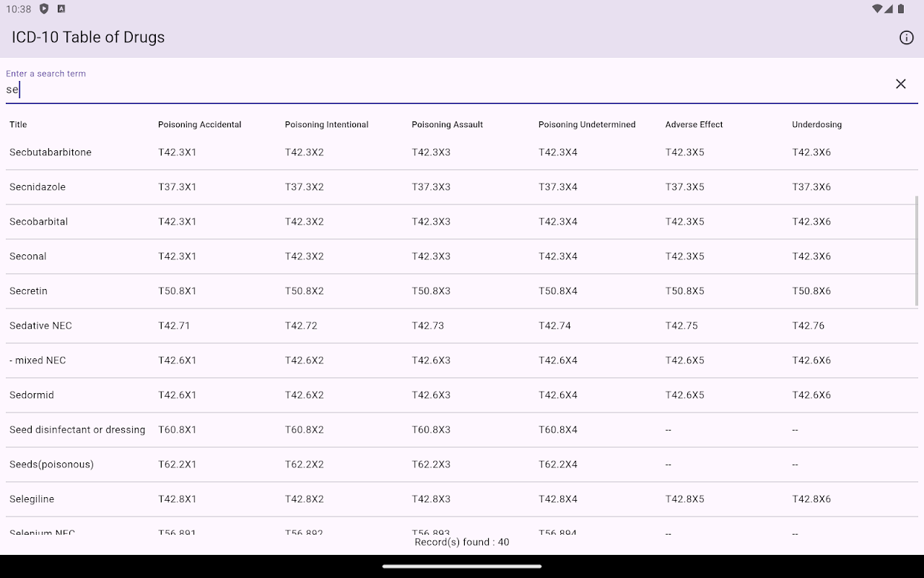Image resolution: width=924 pixels, height=578 pixels.
Task: Click the Selegiline row title
Action: click(x=32, y=499)
